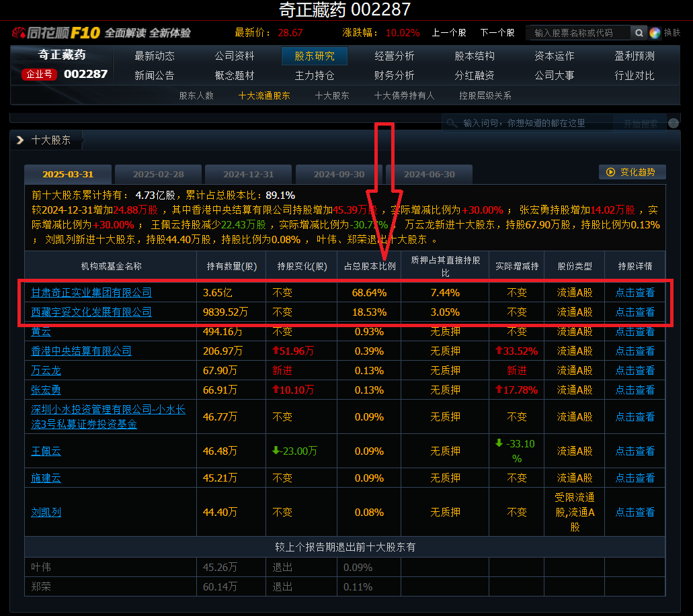This screenshot has height=616, width=693.
Task: Open the 公司大事 menu
Action: tap(555, 75)
